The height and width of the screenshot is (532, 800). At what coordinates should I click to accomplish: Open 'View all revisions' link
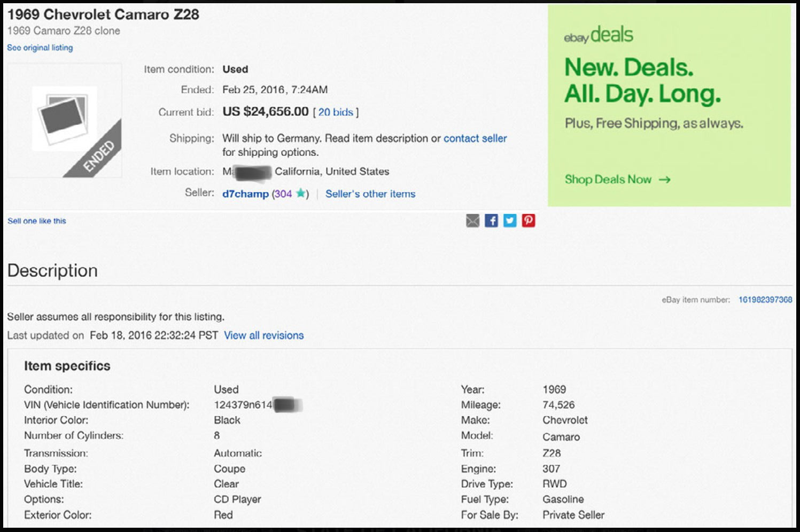pos(264,335)
